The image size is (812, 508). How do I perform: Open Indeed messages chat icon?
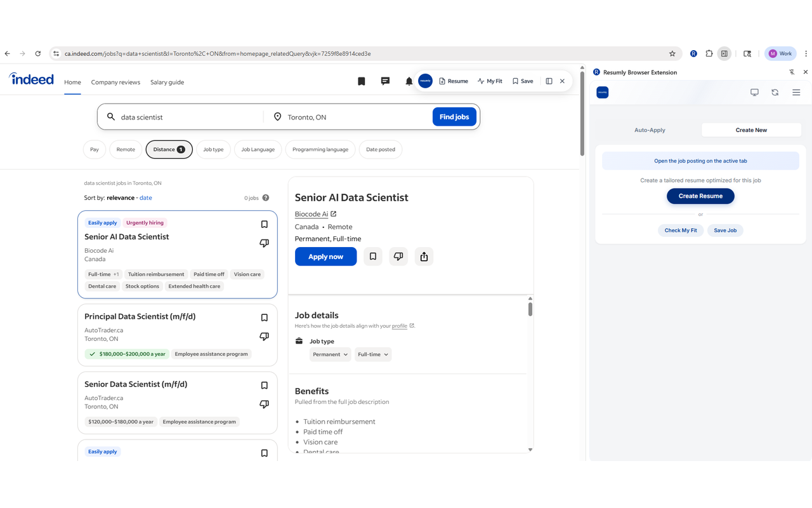coord(385,81)
